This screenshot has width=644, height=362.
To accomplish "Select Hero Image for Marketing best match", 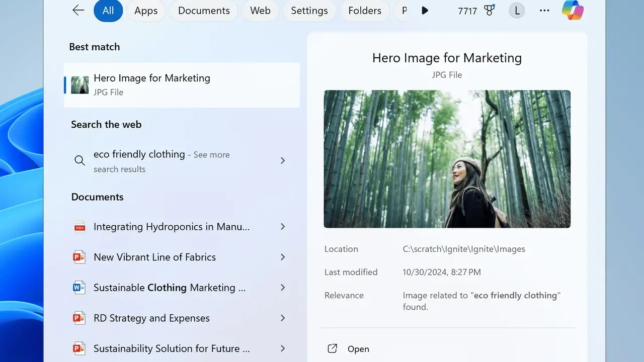I will click(182, 84).
